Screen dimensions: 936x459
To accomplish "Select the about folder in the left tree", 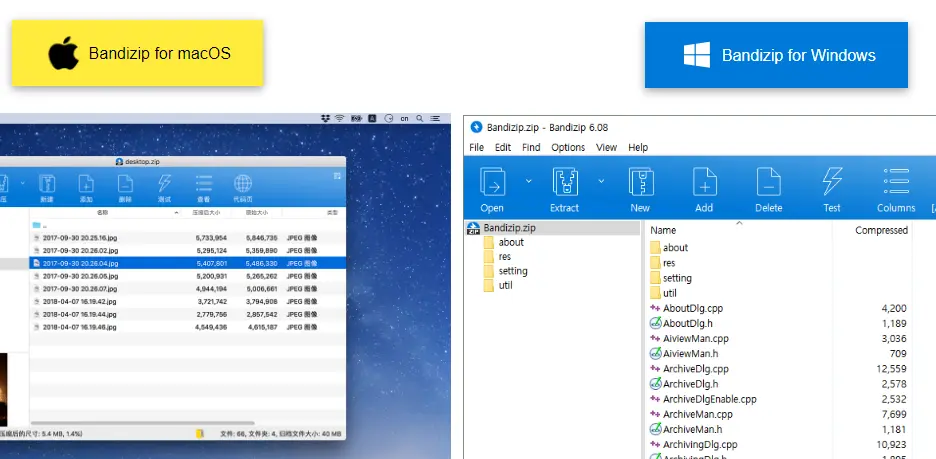I will point(511,242).
